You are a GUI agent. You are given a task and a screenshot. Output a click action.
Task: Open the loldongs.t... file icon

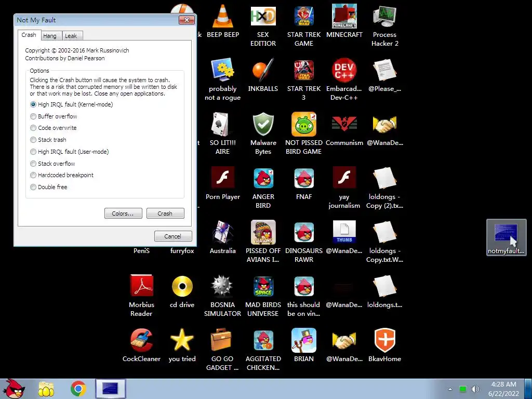point(385,291)
